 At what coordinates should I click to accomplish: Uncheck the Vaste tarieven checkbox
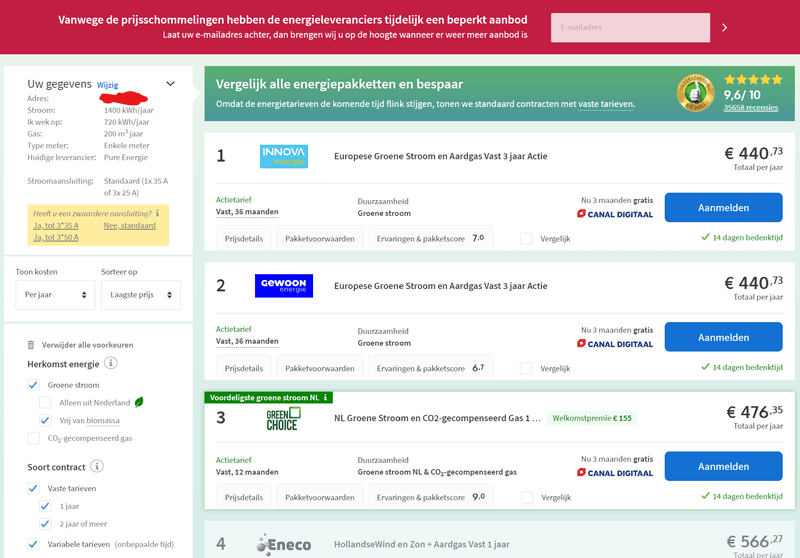(x=33, y=488)
